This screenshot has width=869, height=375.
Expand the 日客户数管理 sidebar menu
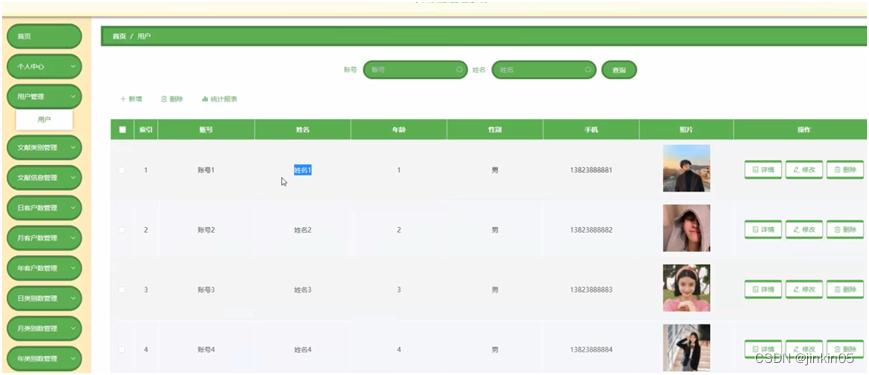tap(44, 208)
